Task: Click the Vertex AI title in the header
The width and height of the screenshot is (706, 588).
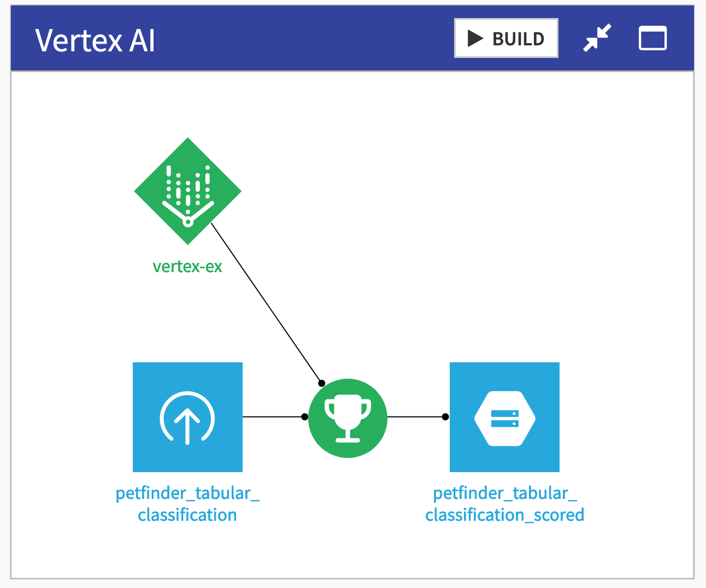Action: (x=95, y=38)
